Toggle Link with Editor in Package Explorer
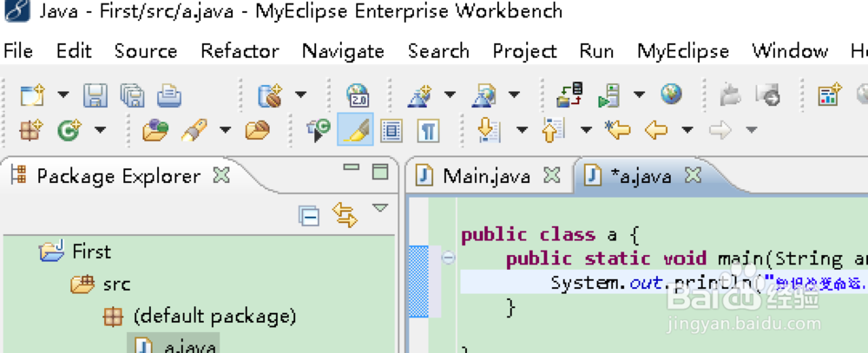The width and height of the screenshot is (868, 353). point(345,215)
